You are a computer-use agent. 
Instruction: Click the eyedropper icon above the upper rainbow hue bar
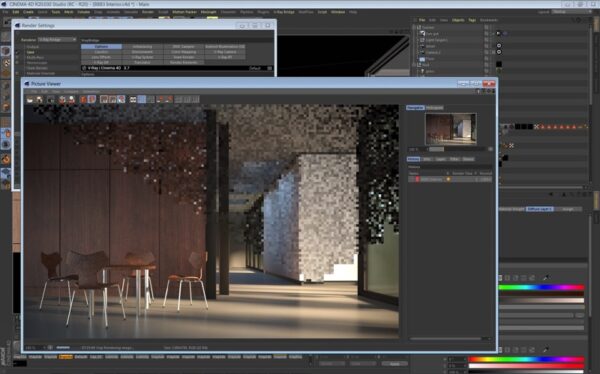point(546,278)
